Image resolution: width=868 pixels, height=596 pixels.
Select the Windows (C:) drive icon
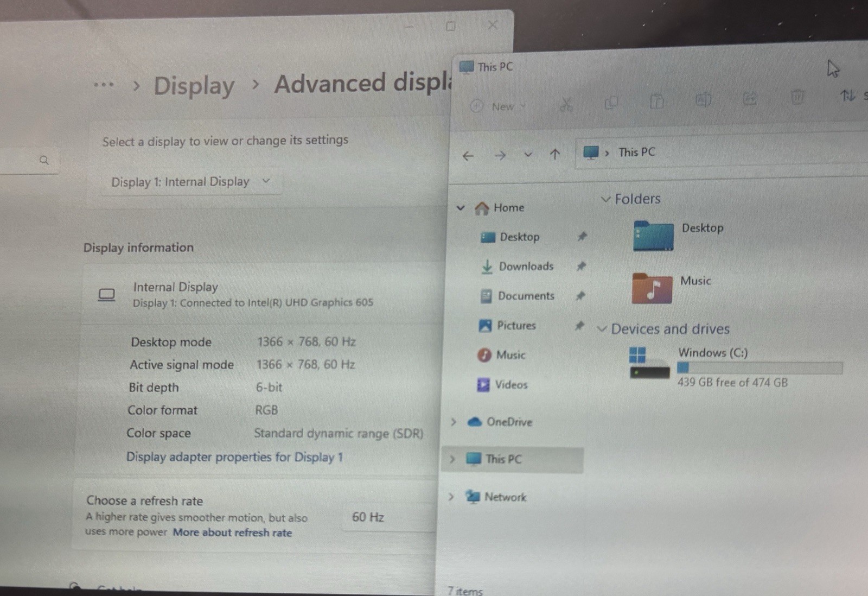[x=649, y=363]
